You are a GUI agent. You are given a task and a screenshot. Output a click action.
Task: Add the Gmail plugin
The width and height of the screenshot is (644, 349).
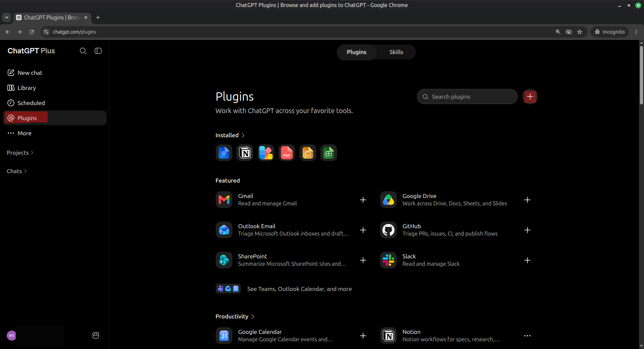point(363,200)
